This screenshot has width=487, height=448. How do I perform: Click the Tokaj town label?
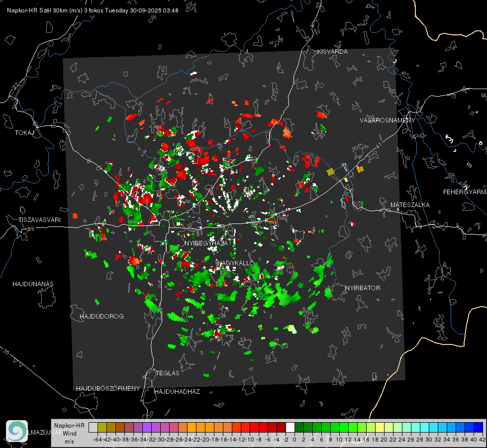(x=24, y=133)
